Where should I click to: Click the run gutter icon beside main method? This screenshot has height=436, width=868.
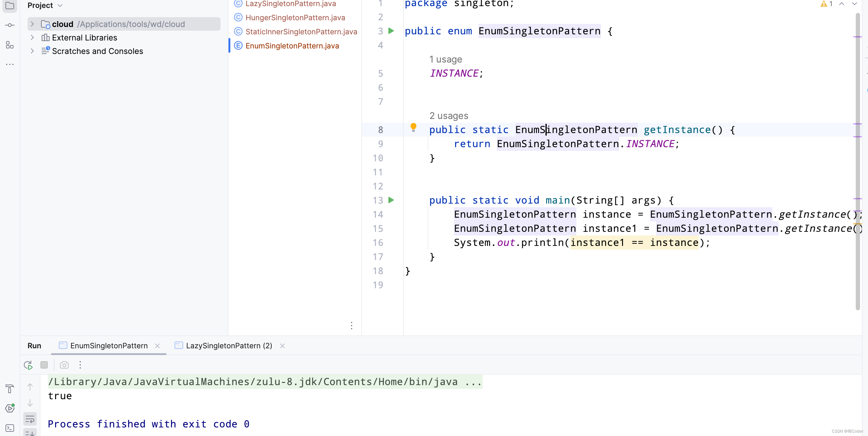(391, 200)
